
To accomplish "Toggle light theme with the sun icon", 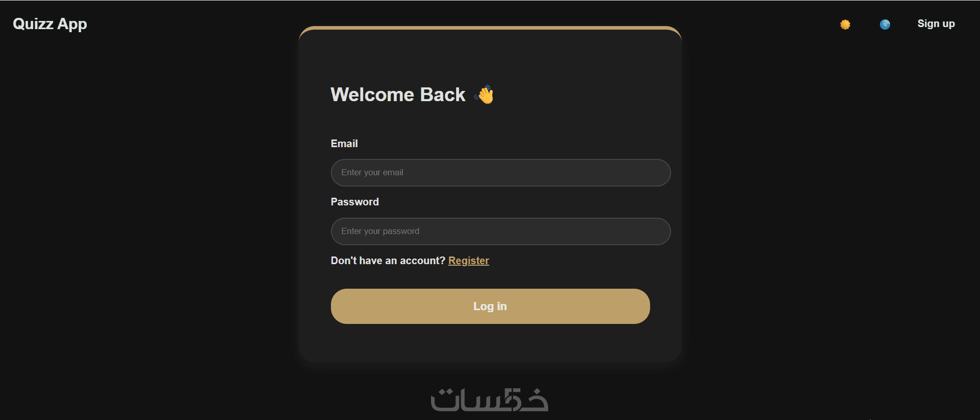I will pyautogui.click(x=845, y=24).
